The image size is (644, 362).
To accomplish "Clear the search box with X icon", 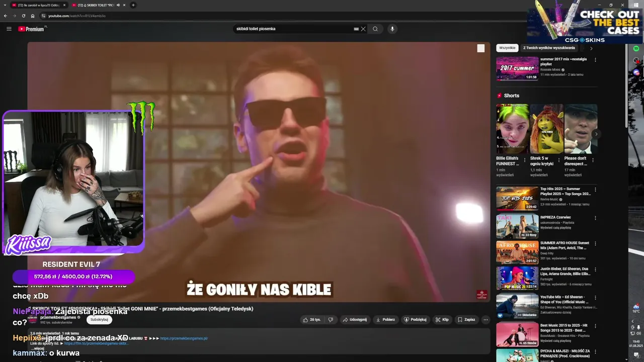I will (363, 29).
